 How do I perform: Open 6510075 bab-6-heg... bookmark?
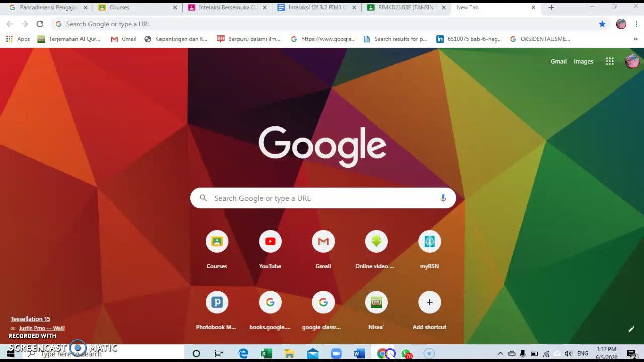(469, 39)
